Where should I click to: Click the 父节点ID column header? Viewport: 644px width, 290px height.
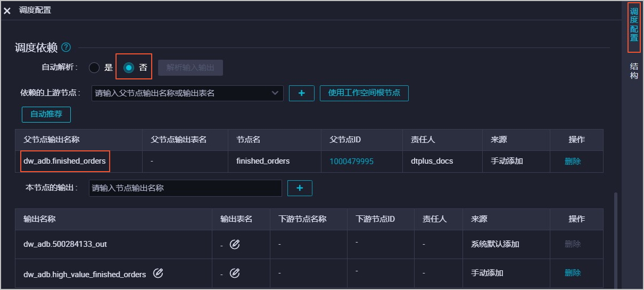click(345, 140)
